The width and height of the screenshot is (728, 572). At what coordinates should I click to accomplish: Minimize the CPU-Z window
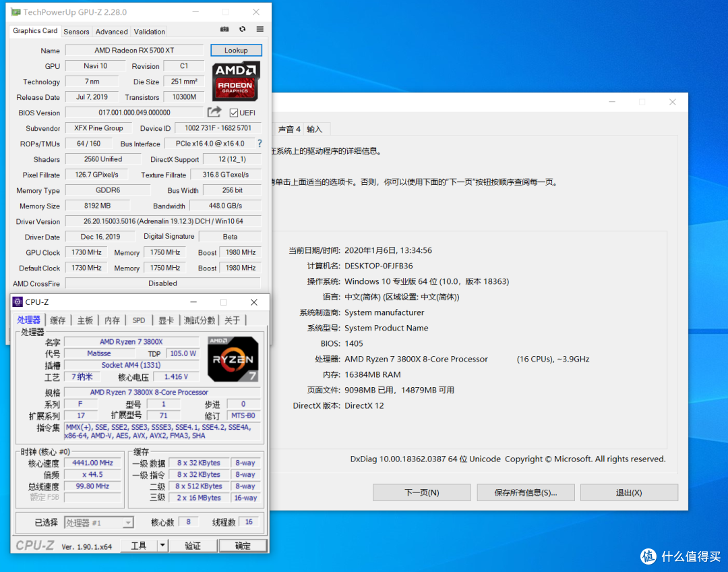[193, 302]
